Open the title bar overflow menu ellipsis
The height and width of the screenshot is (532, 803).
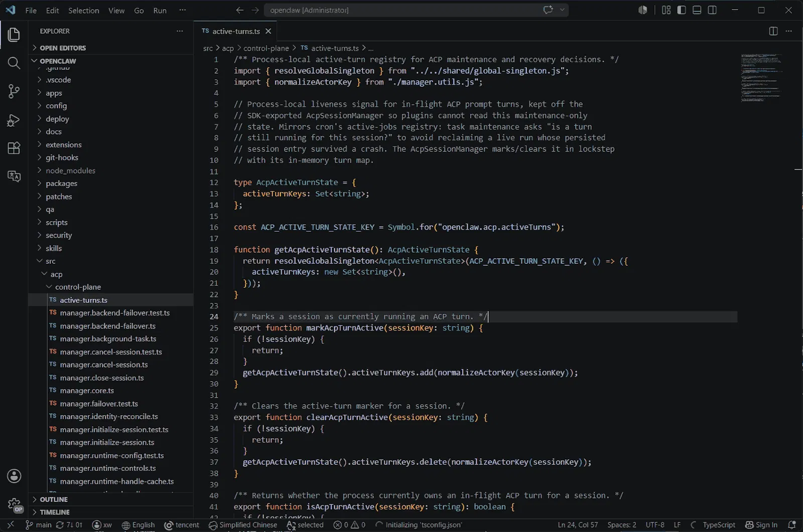pos(183,10)
